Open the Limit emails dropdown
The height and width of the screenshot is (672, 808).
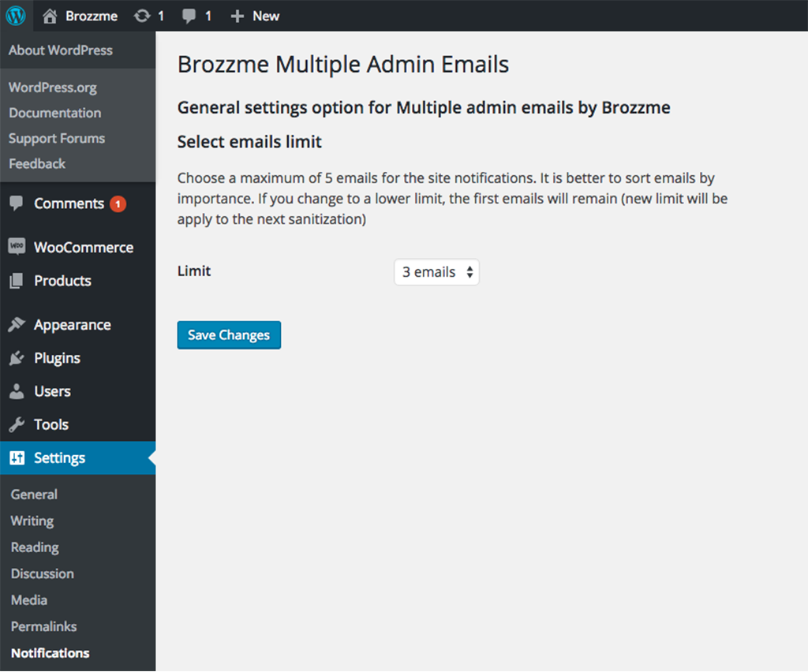436,272
